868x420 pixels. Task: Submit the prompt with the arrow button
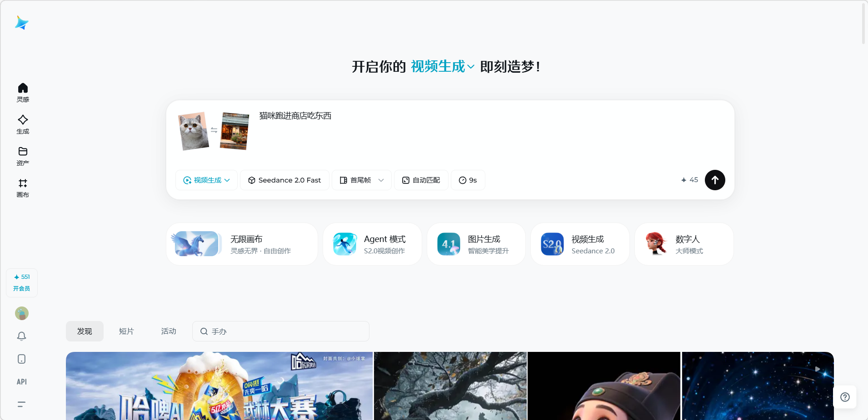click(715, 180)
